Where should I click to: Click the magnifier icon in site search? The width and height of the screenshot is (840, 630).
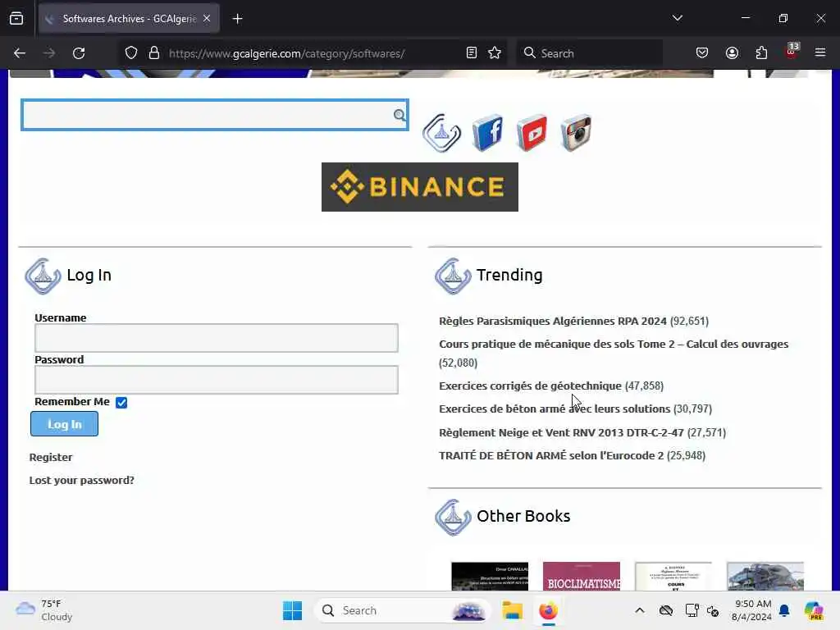pos(399,115)
